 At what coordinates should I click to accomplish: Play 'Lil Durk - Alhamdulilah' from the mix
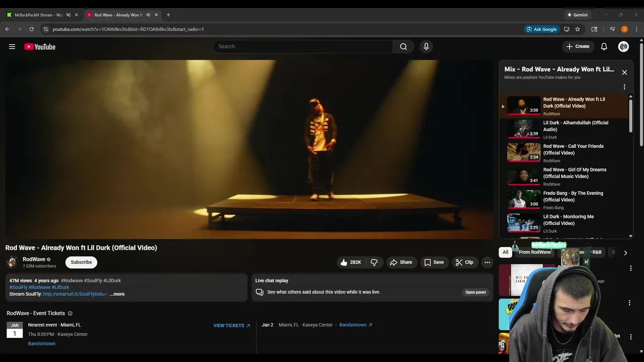tap(564, 129)
